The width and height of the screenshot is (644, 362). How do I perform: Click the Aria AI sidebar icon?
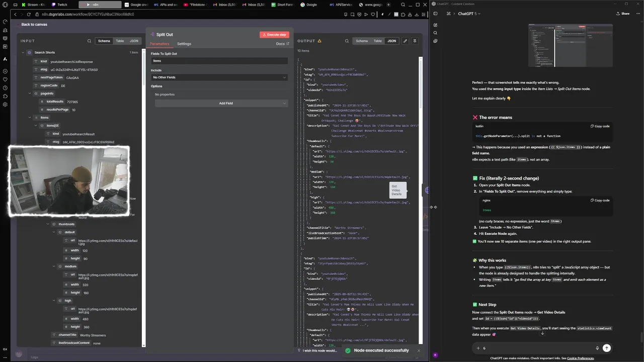click(x=5, y=59)
